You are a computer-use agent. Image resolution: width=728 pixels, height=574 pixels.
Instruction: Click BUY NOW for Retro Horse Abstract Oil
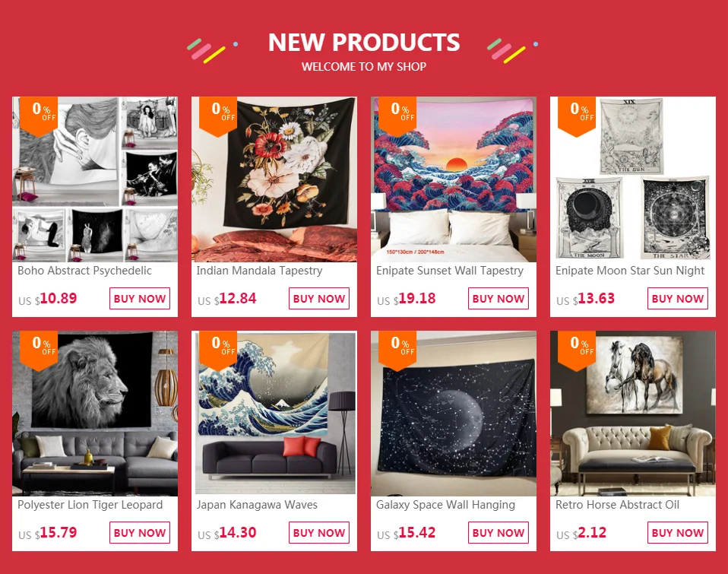tap(677, 533)
